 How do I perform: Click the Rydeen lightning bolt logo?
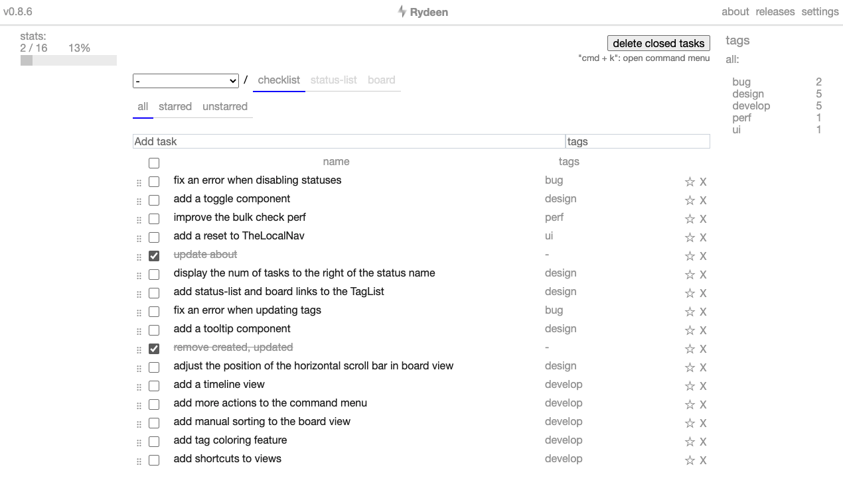point(402,11)
